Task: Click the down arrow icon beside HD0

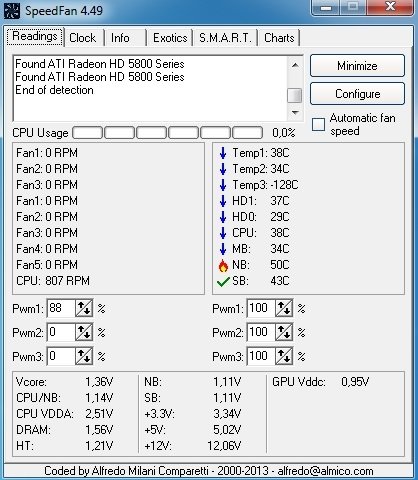Action: coord(223,217)
